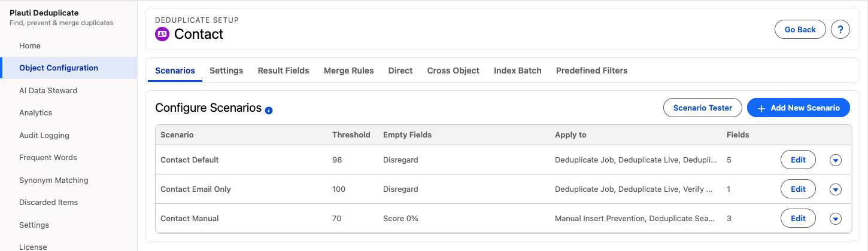This screenshot has width=868, height=251.
Task: Switch to the Merge Rules tab
Action: coord(349,71)
